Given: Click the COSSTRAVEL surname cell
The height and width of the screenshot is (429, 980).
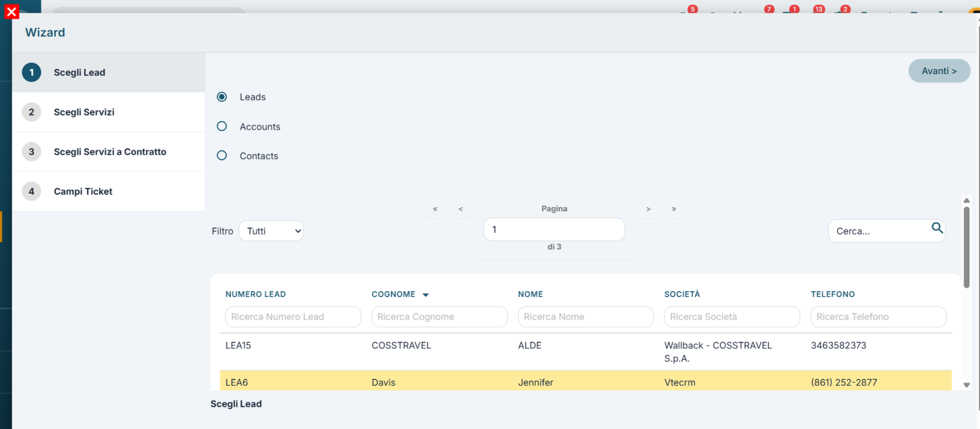Looking at the screenshot, I should point(401,346).
